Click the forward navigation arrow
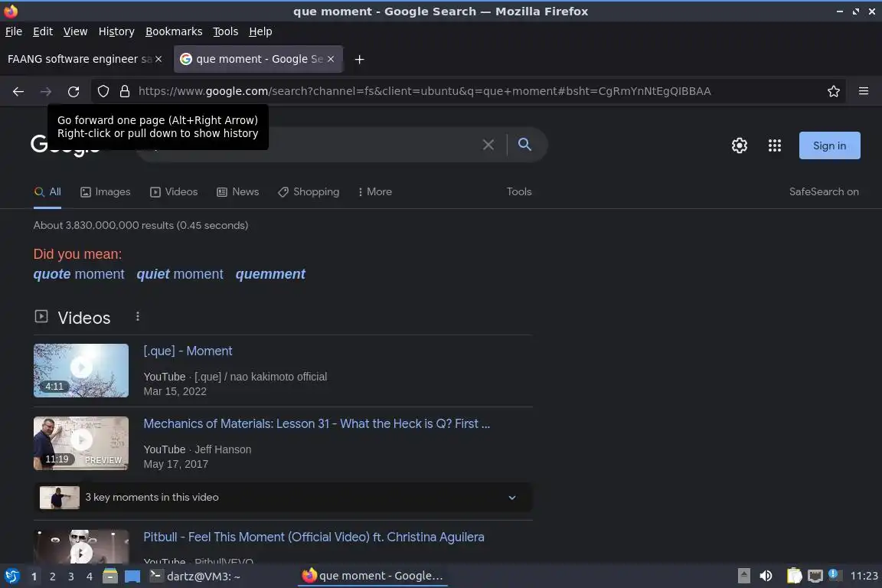Image resolution: width=882 pixels, height=588 pixels. click(x=46, y=91)
